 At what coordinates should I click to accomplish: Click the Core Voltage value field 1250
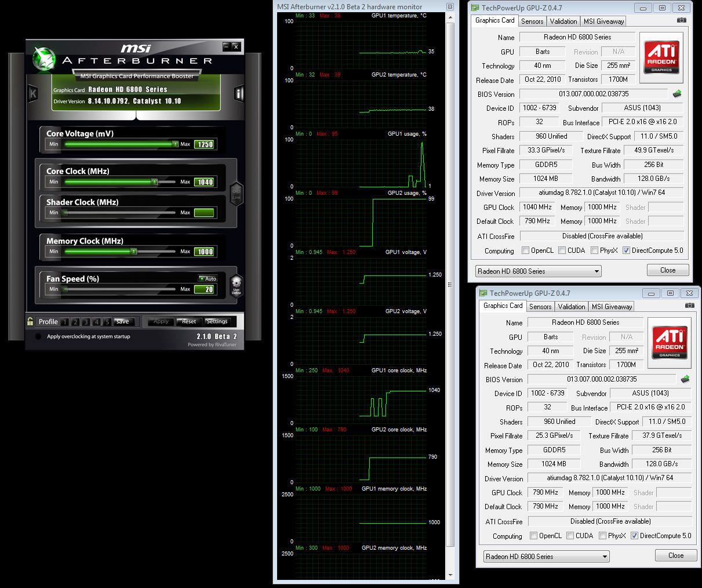coord(205,144)
